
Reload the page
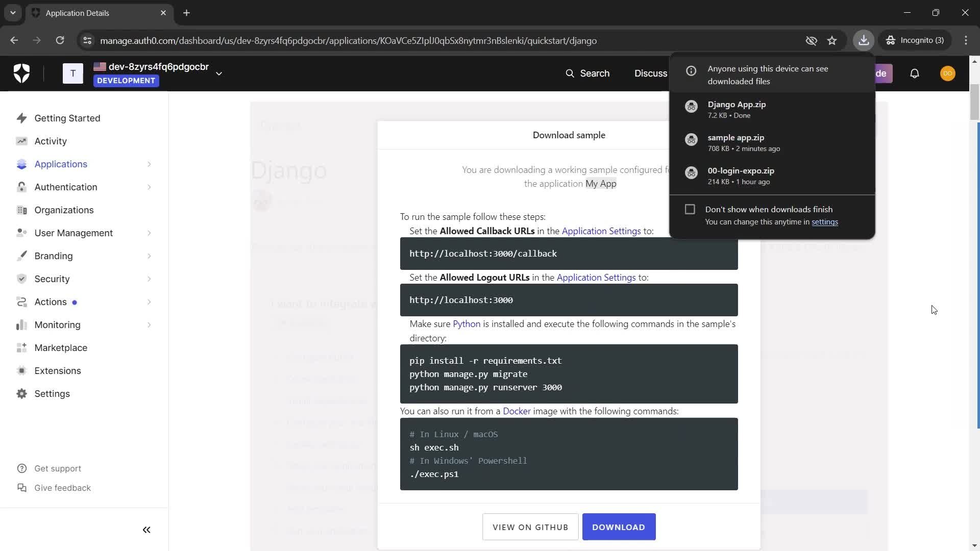[x=60, y=40]
